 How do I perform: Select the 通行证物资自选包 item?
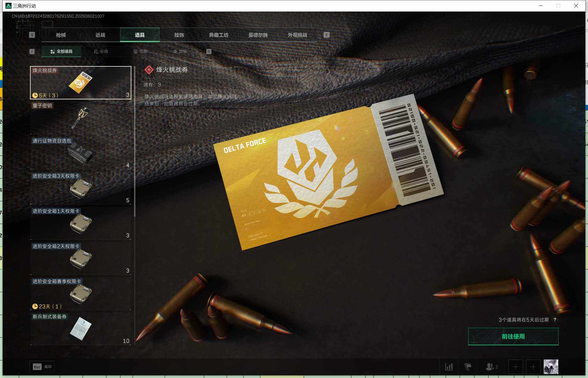[81, 153]
